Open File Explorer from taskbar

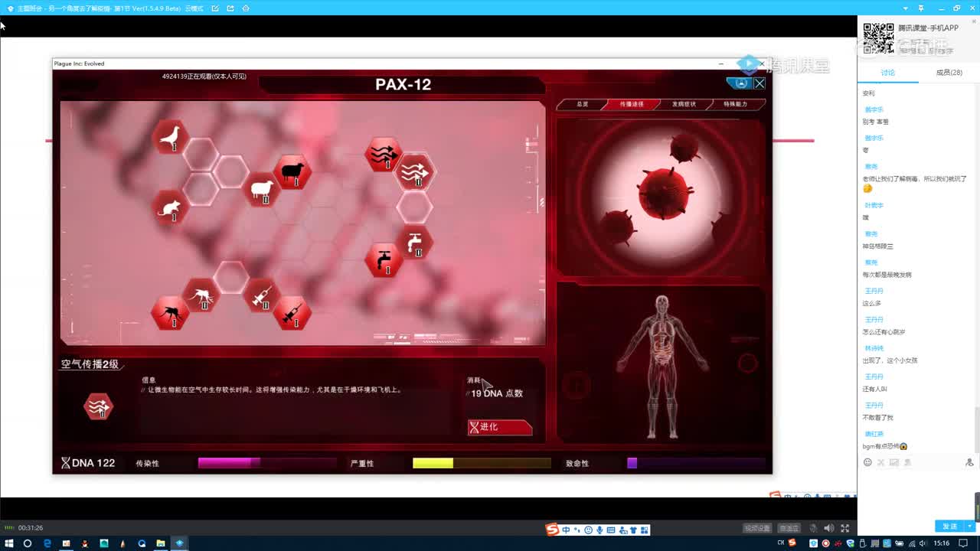[161, 543]
